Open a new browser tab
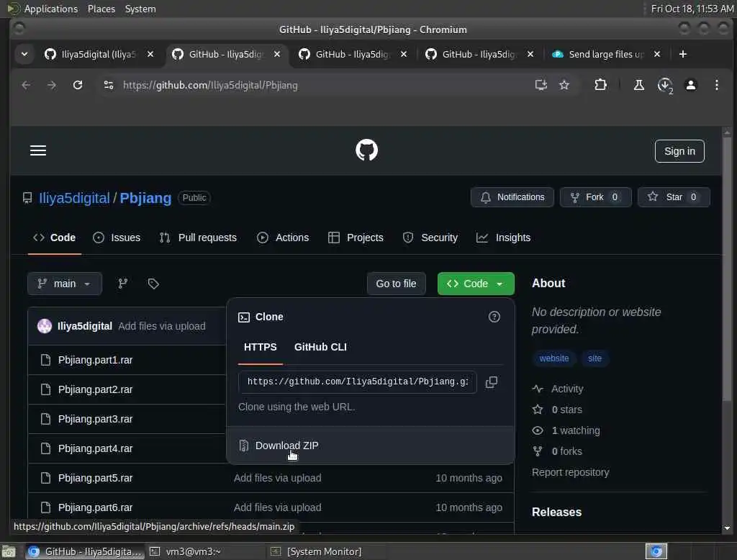 coord(683,54)
